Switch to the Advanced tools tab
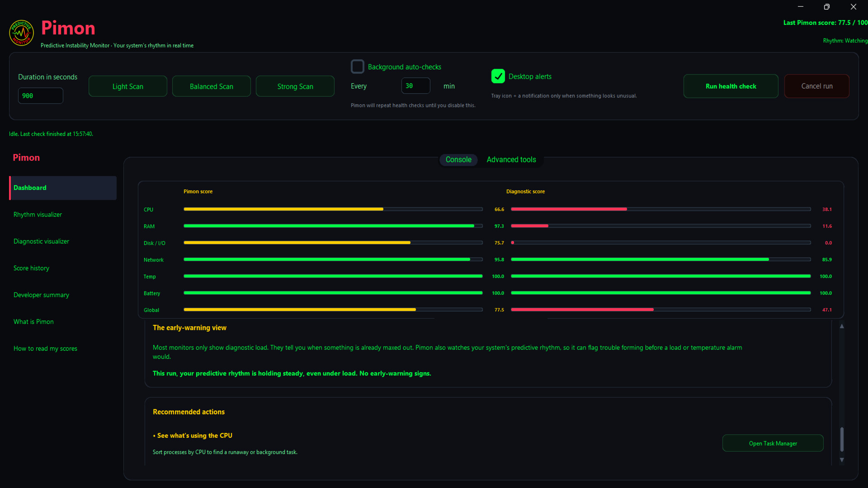 (x=511, y=160)
